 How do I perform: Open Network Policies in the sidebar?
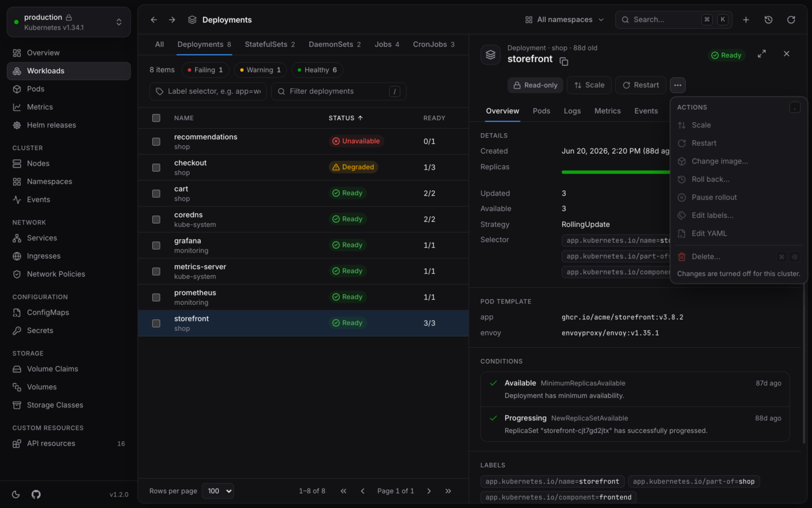pyautogui.click(x=69, y=274)
